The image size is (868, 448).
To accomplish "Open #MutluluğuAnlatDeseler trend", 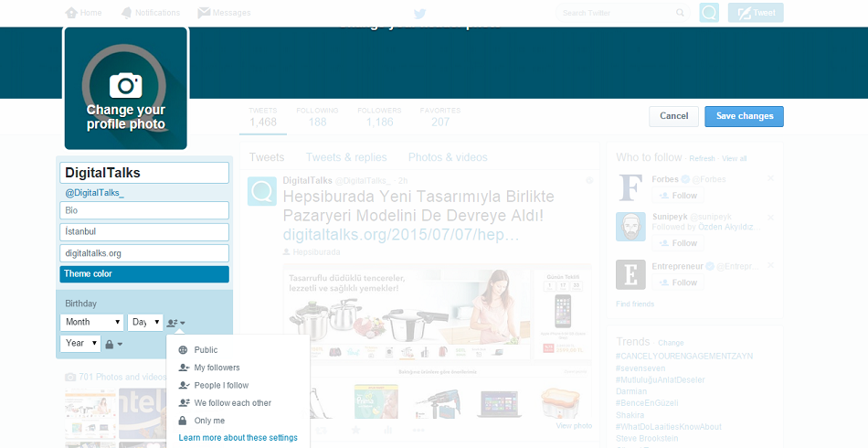I will (x=661, y=380).
